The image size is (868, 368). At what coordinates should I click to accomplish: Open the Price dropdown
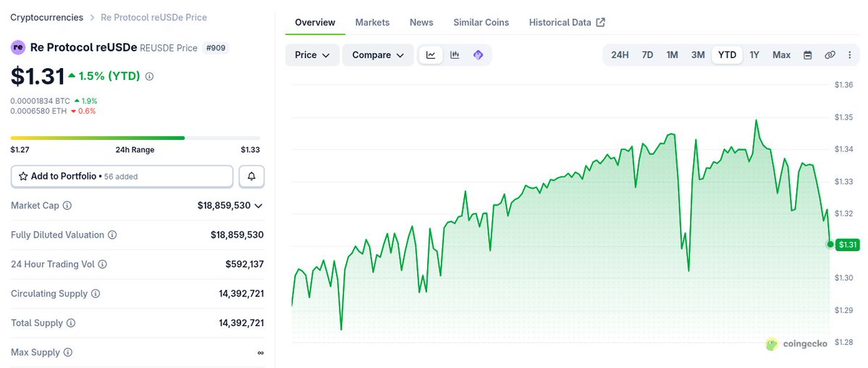click(x=312, y=55)
